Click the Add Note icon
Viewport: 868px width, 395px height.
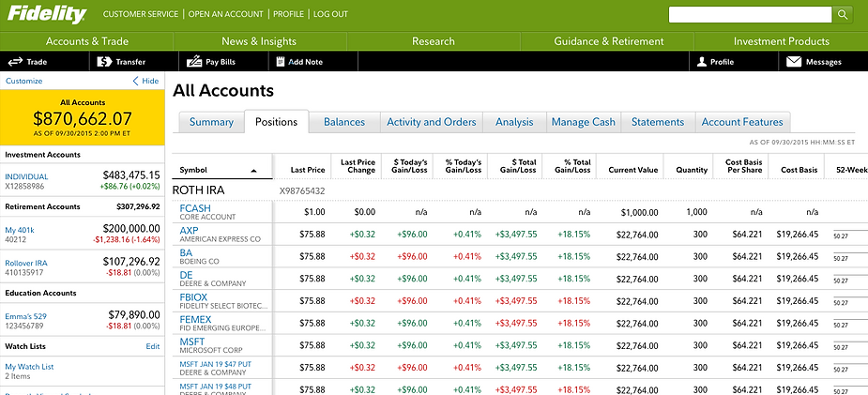click(x=280, y=62)
